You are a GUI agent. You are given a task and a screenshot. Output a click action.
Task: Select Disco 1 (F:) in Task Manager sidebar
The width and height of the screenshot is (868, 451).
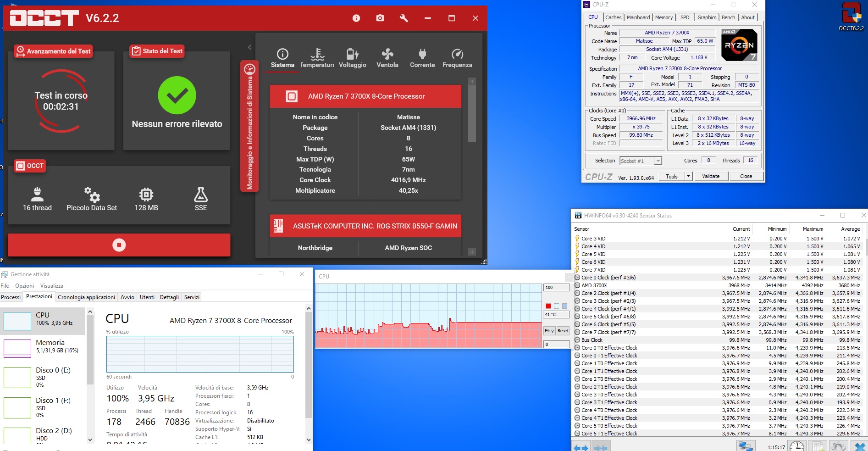43,407
